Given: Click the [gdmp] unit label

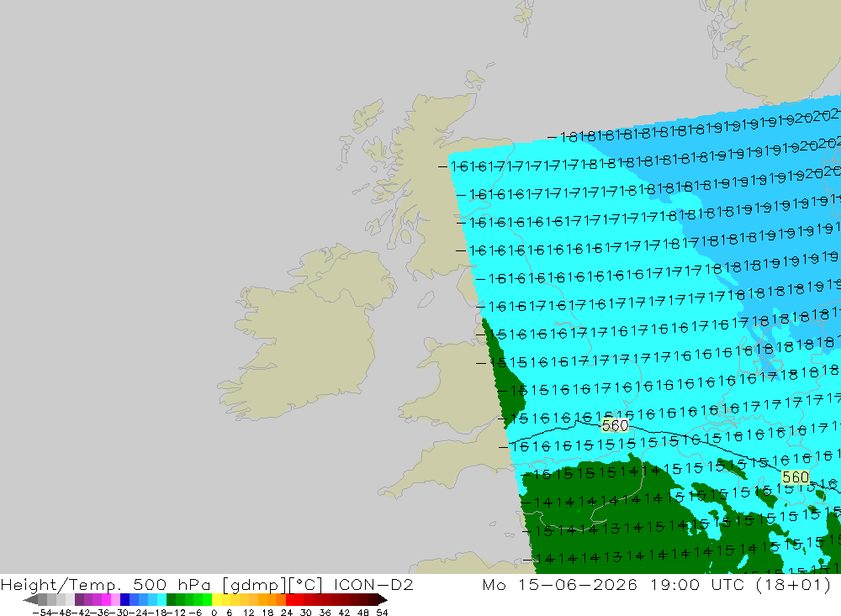Looking at the screenshot, I should click(254, 585).
